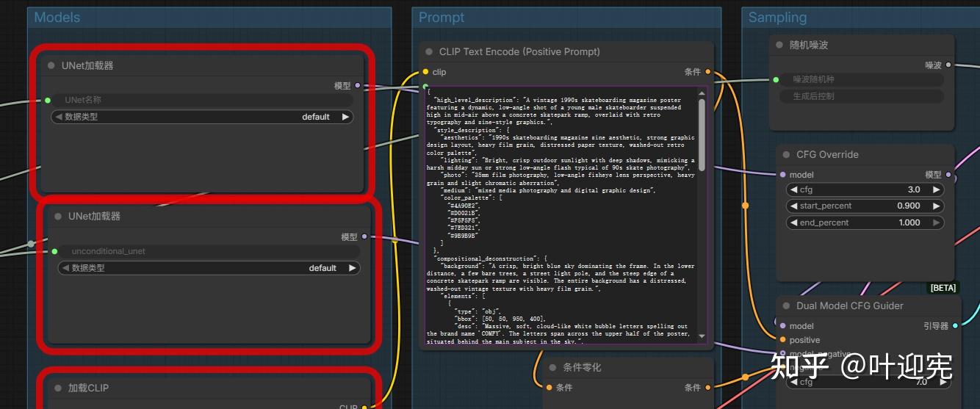
Task: Click the positive input socket on Dual Model CFG Guider
Action: pos(782,340)
